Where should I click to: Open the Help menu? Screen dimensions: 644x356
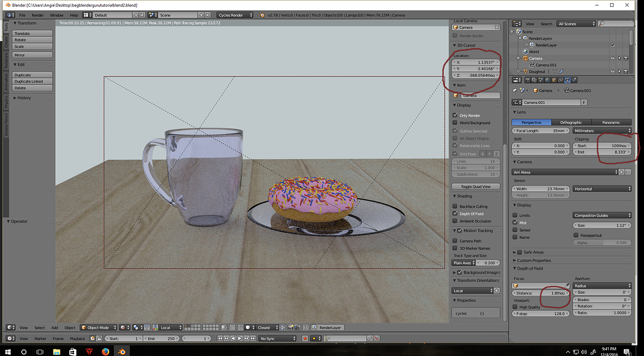(74, 15)
